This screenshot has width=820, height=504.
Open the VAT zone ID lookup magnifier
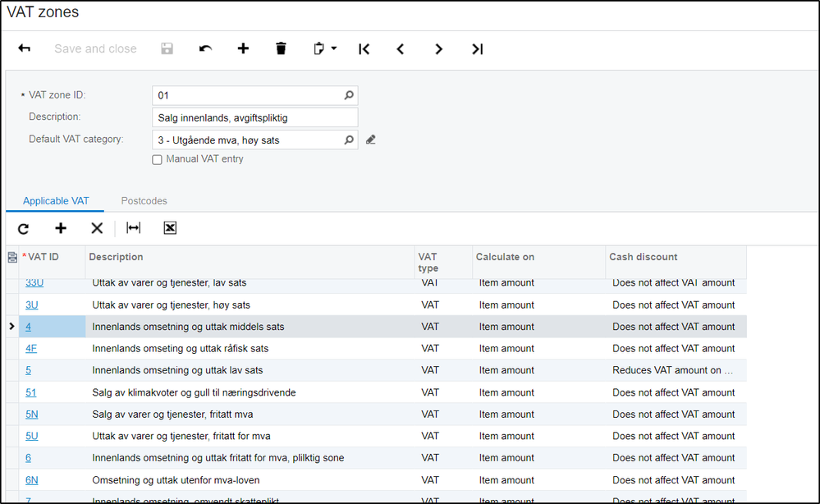pyautogui.click(x=349, y=95)
